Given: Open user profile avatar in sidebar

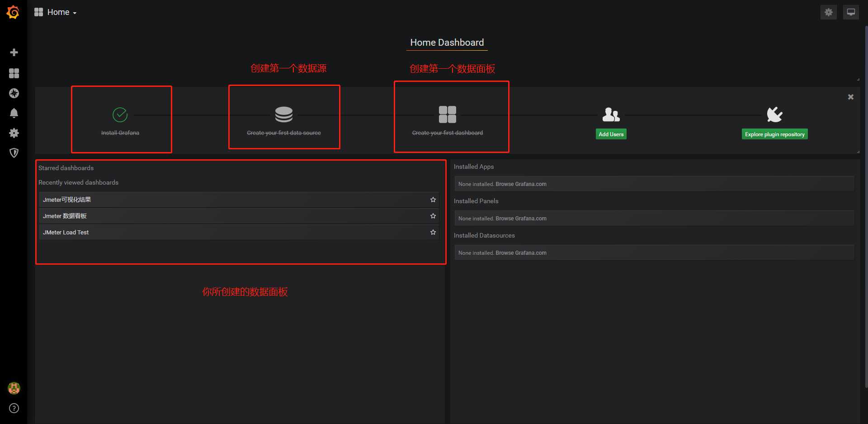Looking at the screenshot, I should point(14,388).
